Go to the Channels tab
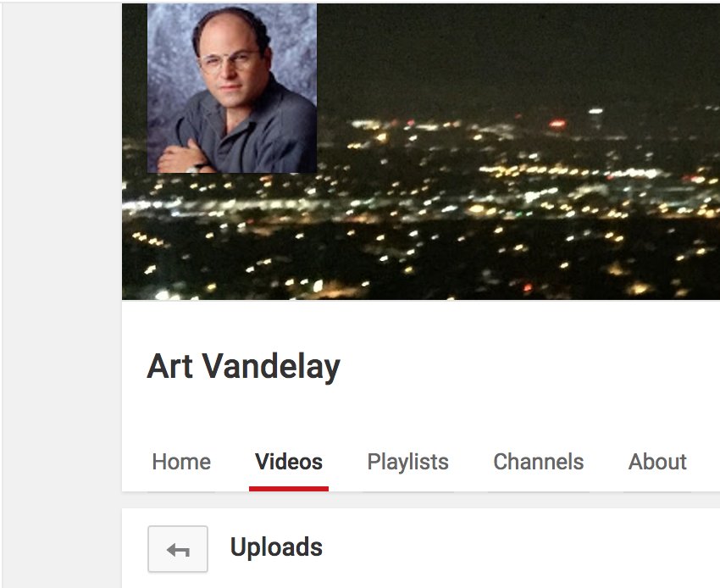The image size is (720, 588). pyautogui.click(x=539, y=462)
